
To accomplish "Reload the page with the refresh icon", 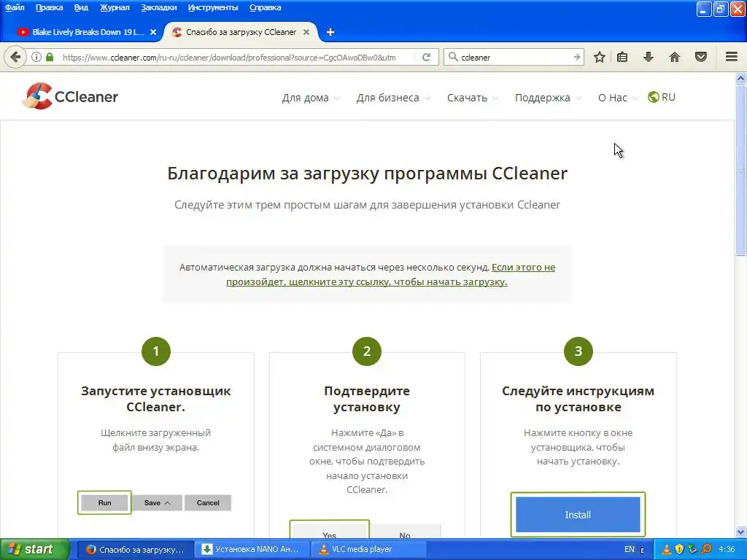I will (x=426, y=57).
